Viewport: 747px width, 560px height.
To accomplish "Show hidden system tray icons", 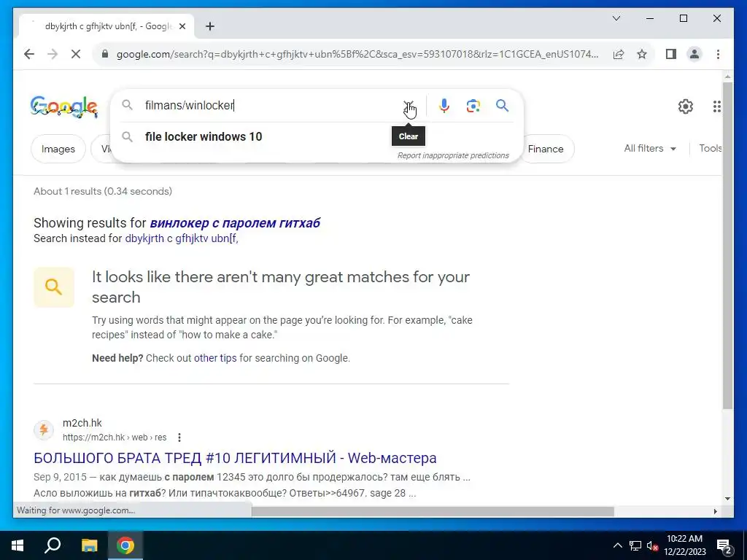I will pyautogui.click(x=617, y=545).
